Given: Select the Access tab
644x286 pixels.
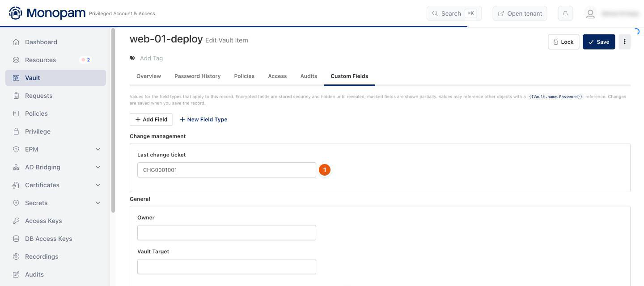Looking at the screenshot, I should (x=277, y=76).
